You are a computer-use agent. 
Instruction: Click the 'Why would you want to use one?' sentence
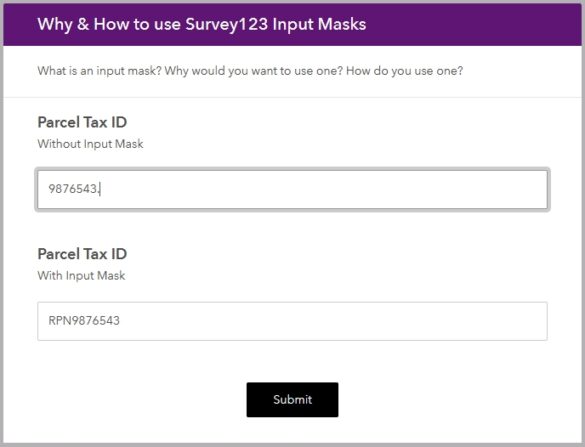point(254,71)
